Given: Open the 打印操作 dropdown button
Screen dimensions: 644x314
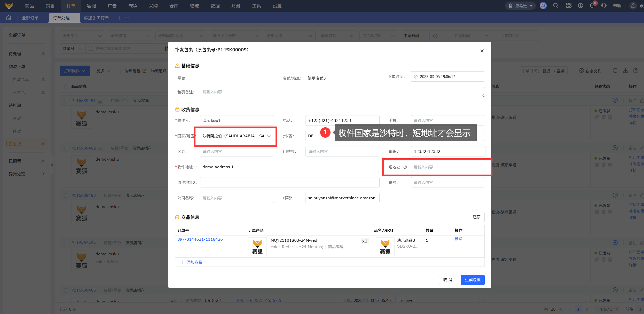Looking at the screenshot, I should click(x=75, y=71).
